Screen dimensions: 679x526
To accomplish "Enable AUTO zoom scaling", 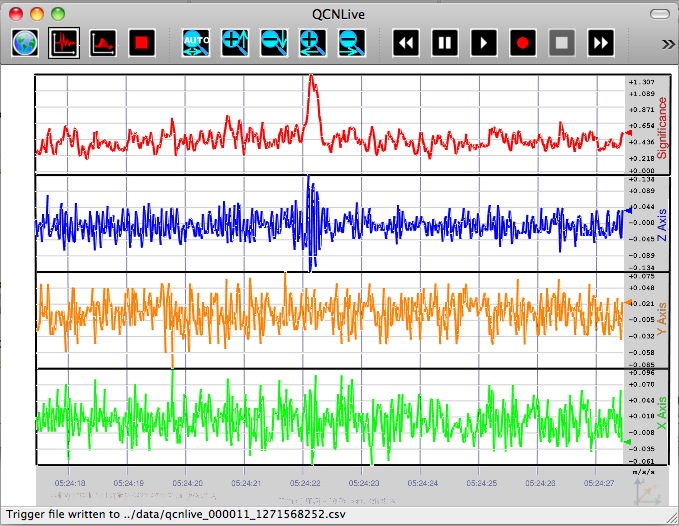I will (196, 43).
